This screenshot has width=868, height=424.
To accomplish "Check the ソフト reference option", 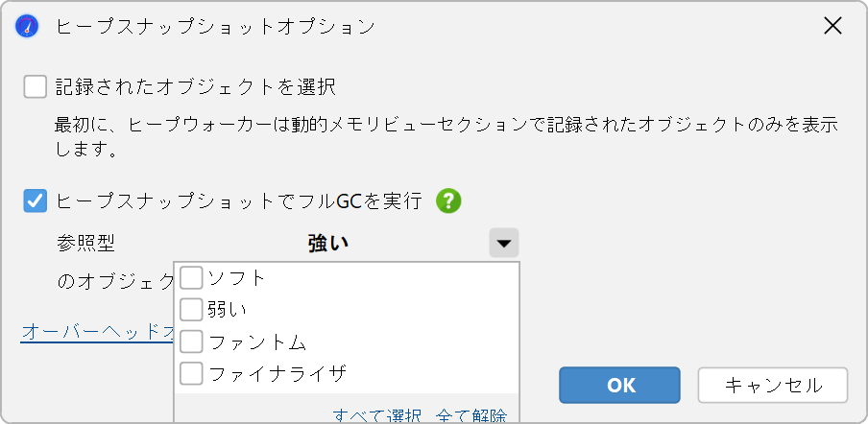I will pos(191,278).
